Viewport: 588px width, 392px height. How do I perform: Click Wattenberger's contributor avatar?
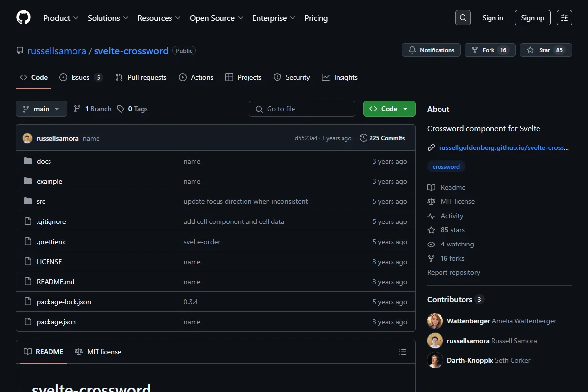pos(435,321)
